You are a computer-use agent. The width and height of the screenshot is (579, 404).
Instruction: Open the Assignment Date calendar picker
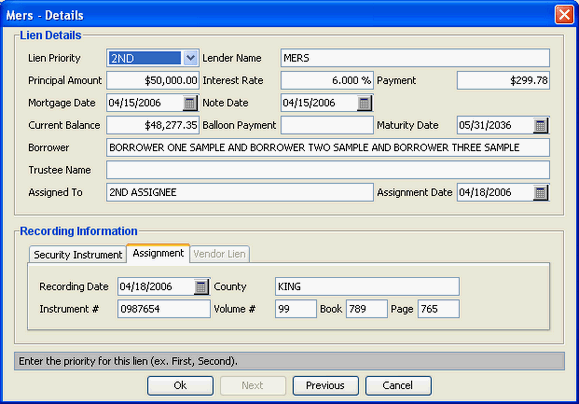click(540, 192)
